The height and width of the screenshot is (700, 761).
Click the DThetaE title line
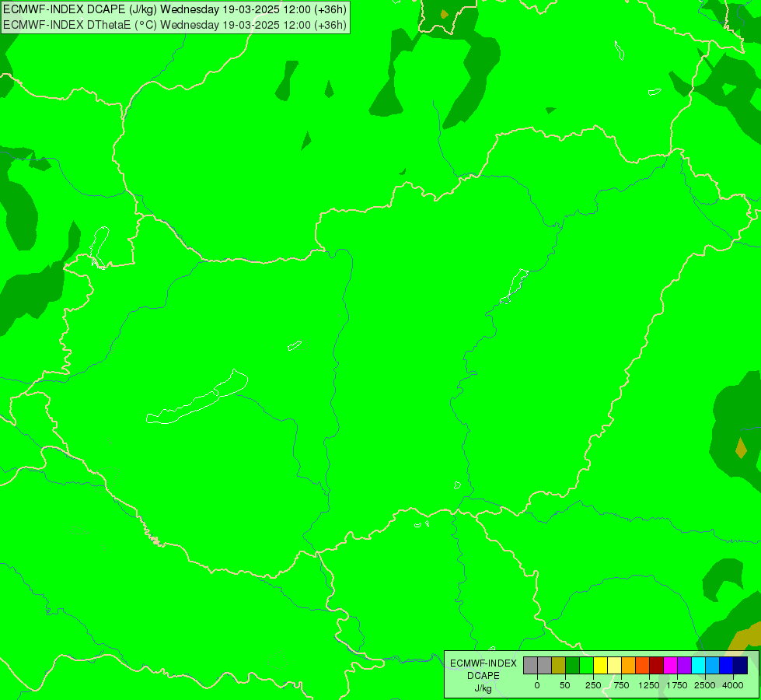(175, 24)
